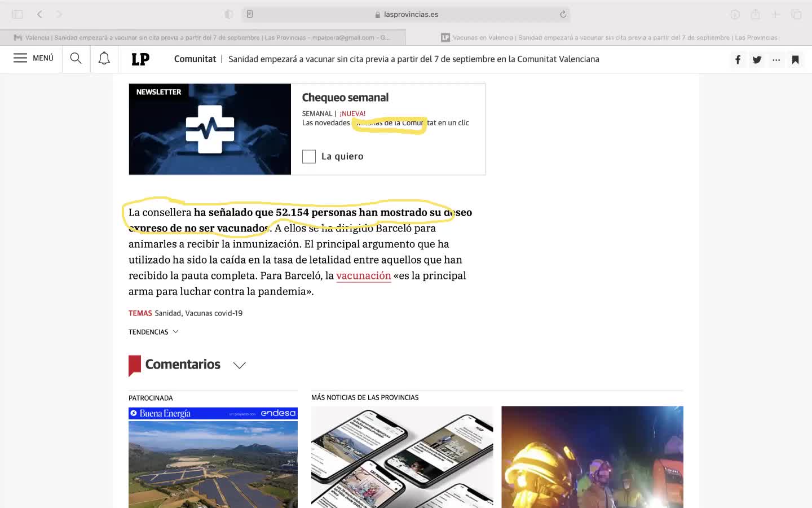Expand the TENDENCIAS dropdown
This screenshot has width=812, height=508.
tap(153, 332)
